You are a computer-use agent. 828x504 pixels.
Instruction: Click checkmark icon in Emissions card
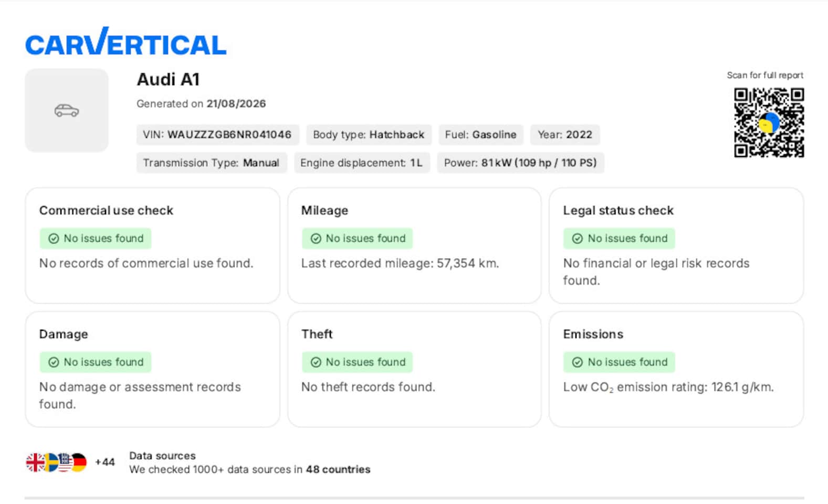pyautogui.click(x=577, y=362)
